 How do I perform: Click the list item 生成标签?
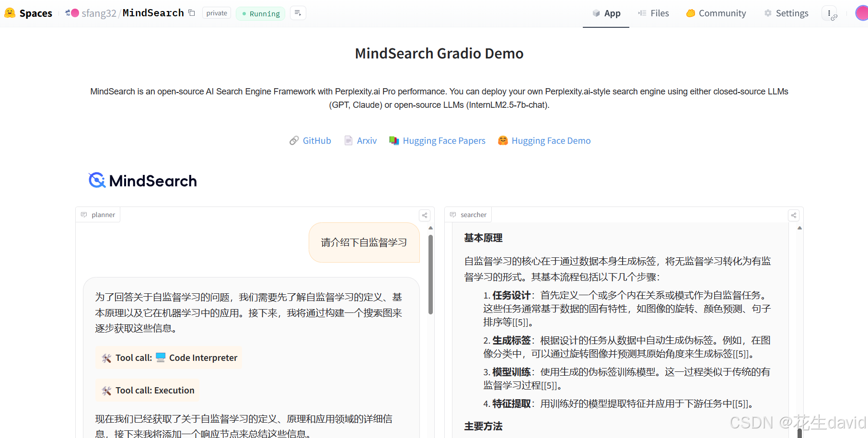(x=626, y=347)
